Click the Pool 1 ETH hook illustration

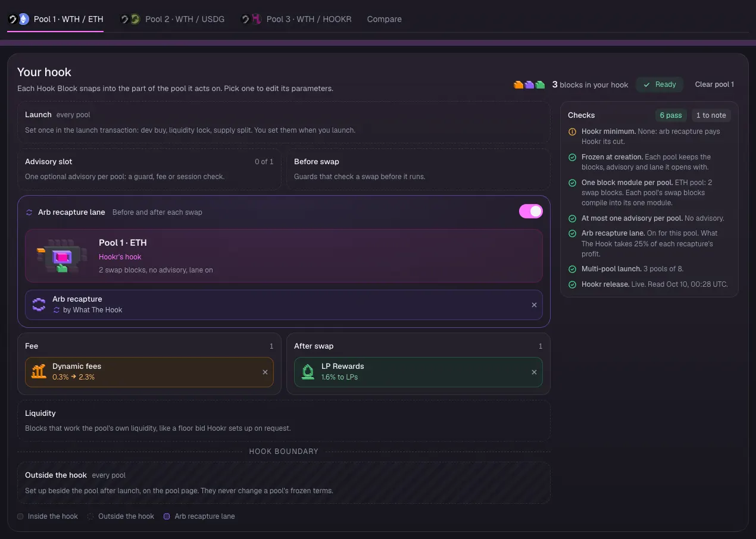58,256
